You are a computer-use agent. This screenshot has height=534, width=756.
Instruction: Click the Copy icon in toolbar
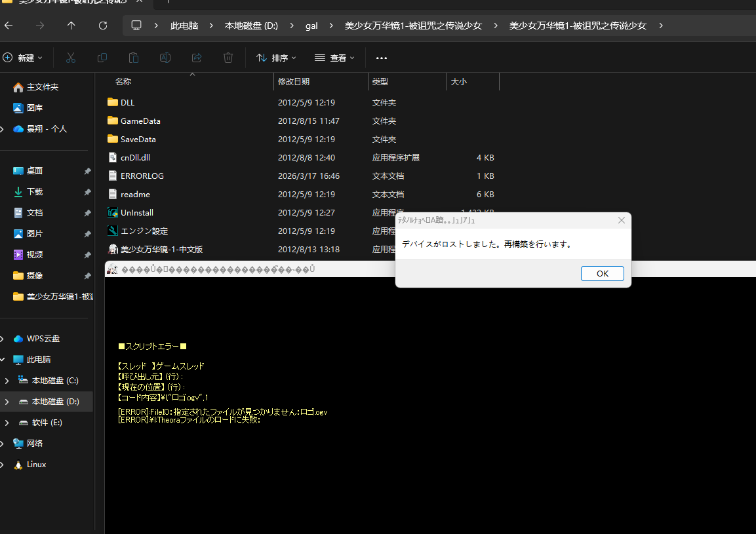tap(102, 58)
